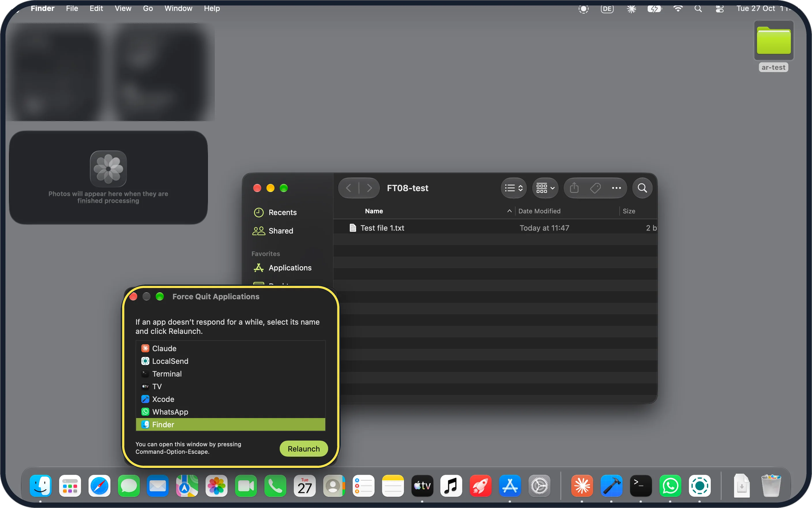Select Xcode in the Force Quit list
812x508 pixels.
coord(230,399)
